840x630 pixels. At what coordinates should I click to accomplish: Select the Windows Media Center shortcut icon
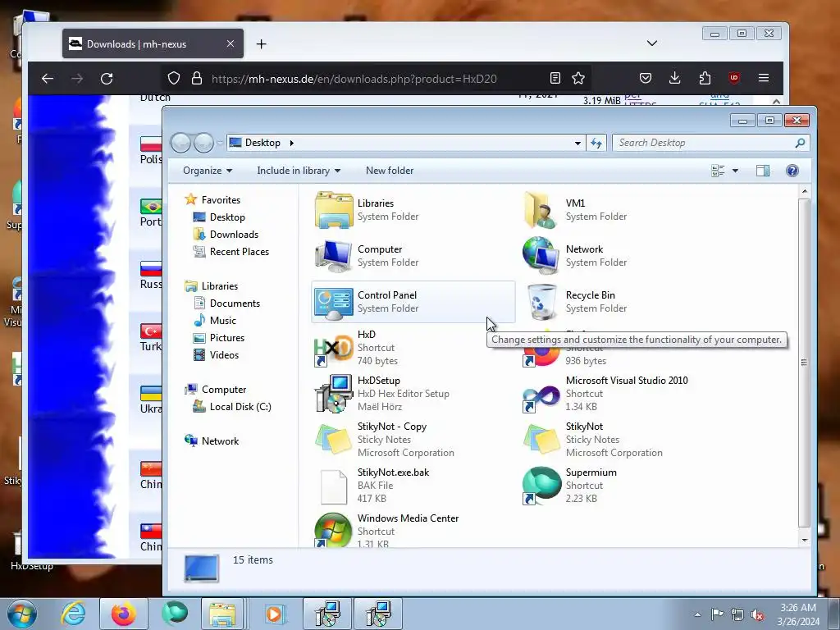333,531
